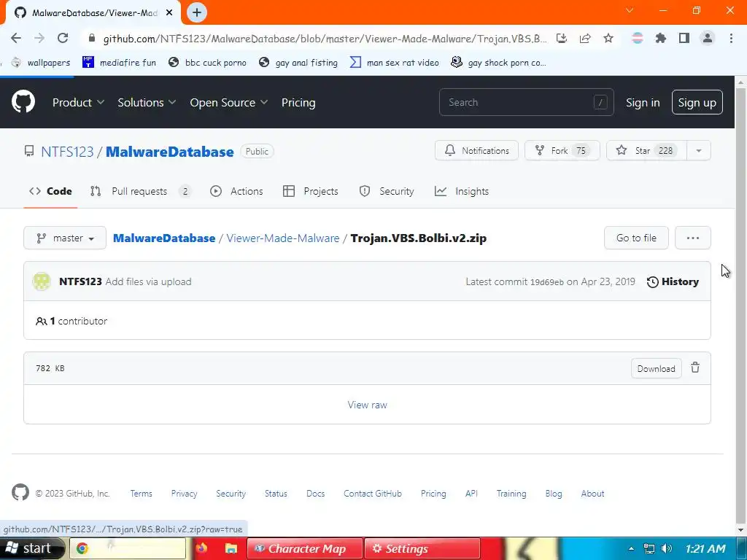Open commit History
747x560 pixels.
point(673,281)
